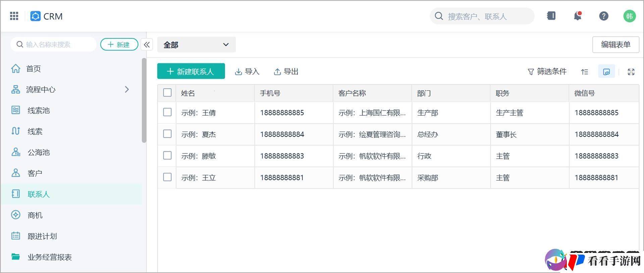644x273 pixels.
Task: Click the 导入 import button
Action: coord(247,71)
